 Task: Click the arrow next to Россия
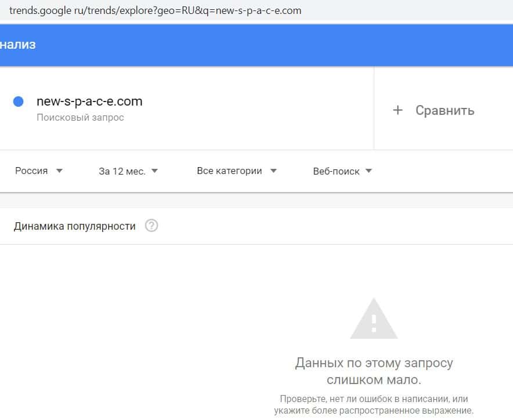59,171
